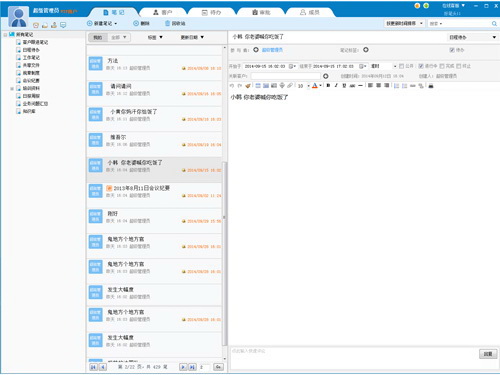Insert a horizontal line in the note
This screenshot has width=500, height=375.
360,86
